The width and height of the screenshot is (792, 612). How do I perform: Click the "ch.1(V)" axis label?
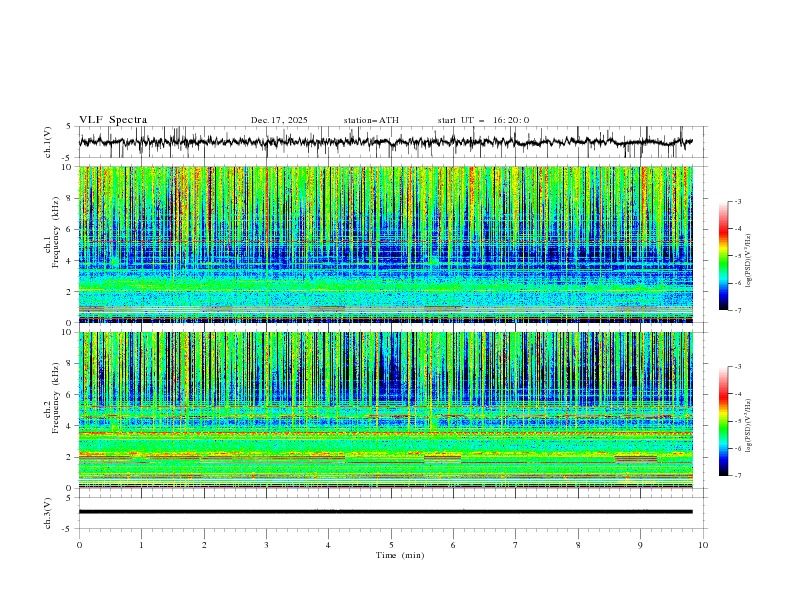[x=48, y=142]
